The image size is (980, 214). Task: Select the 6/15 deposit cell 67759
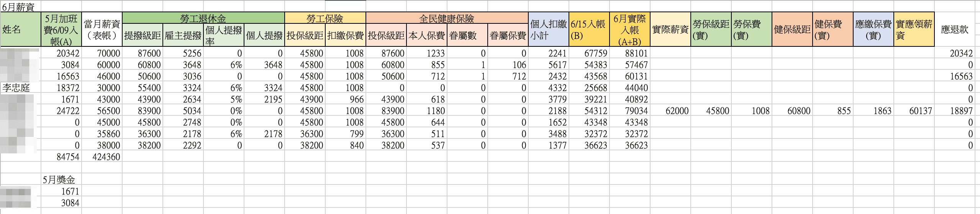(589, 53)
